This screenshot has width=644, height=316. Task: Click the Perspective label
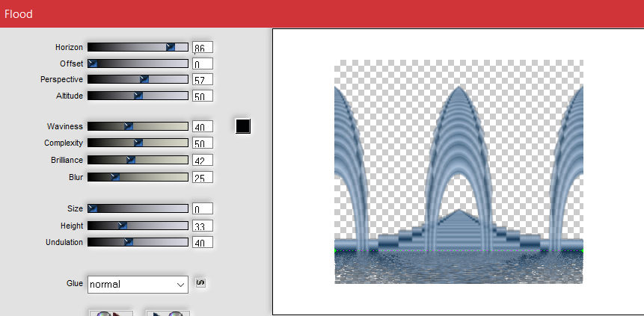[61, 79]
